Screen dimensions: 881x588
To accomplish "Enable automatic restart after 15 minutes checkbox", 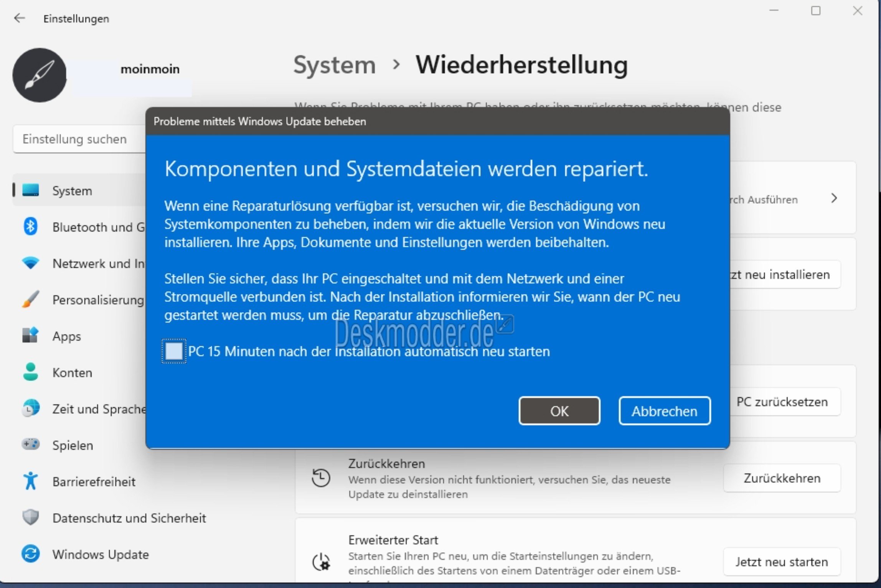I will tap(174, 351).
